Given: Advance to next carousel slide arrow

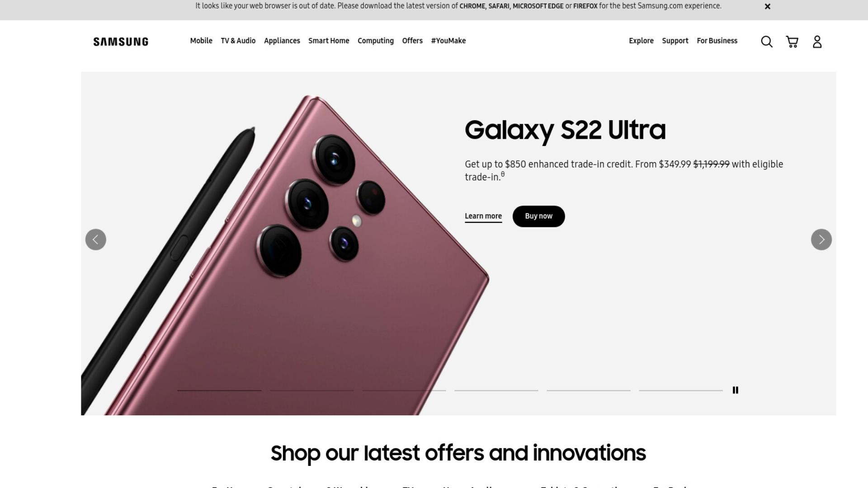Looking at the screenshot, I should (821, 239).
